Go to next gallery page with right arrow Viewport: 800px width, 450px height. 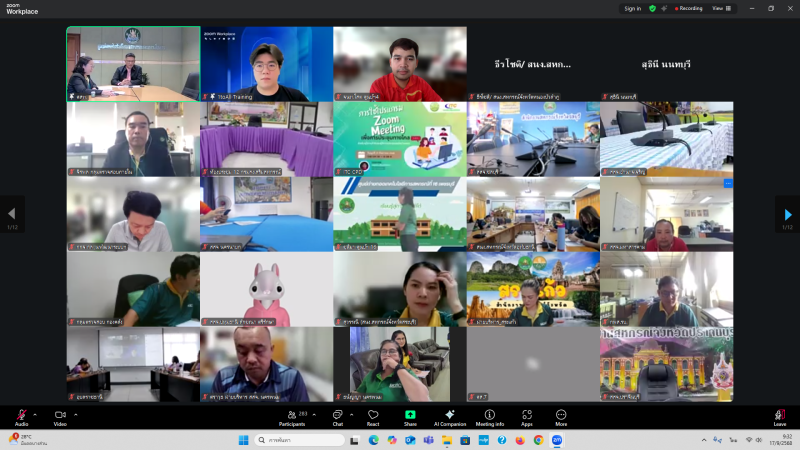pos(787,215)
